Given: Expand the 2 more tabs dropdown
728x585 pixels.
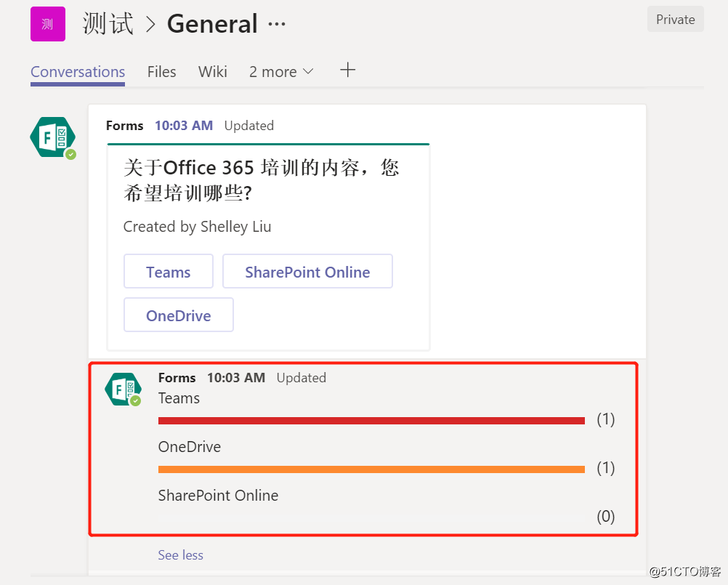Looking at the screenshot, I should [281, 72].
